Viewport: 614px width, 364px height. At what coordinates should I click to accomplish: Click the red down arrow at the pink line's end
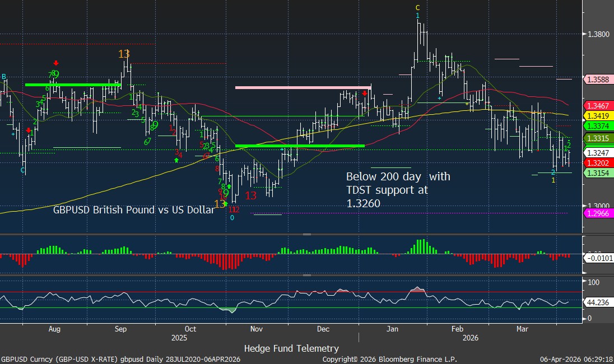click(364, 94)
